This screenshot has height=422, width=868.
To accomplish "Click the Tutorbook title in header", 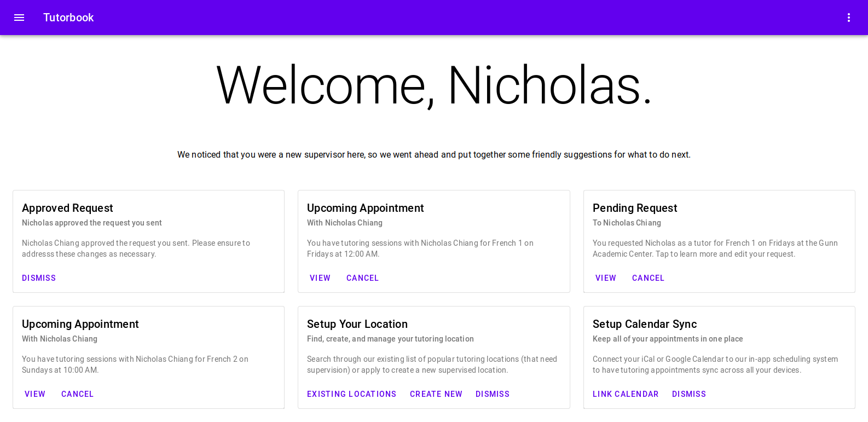I will (x=68, y=18).
